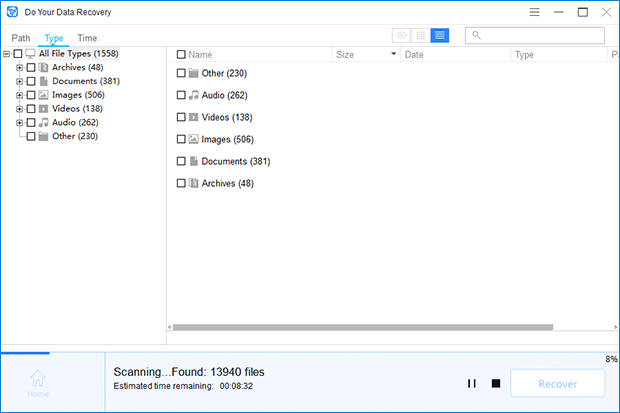The width and height of the screenshot is (620, 413).
Task: Expand the Archives tree node
Action: coord(19,68)
